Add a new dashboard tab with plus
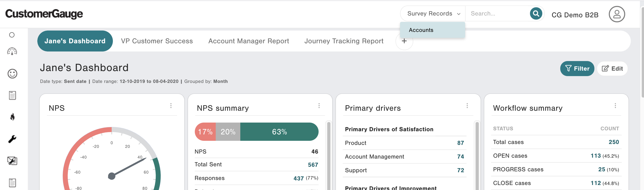 coord(404,41)
